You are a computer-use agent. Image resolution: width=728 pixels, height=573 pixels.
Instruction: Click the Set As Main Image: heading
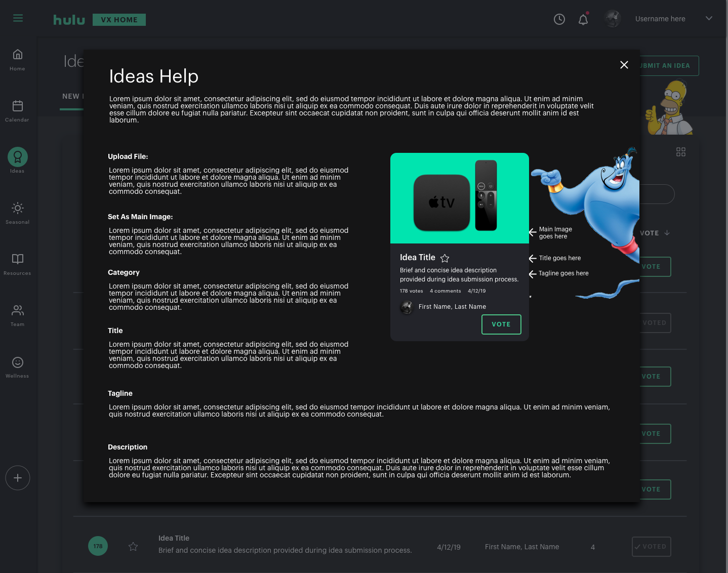140,217
